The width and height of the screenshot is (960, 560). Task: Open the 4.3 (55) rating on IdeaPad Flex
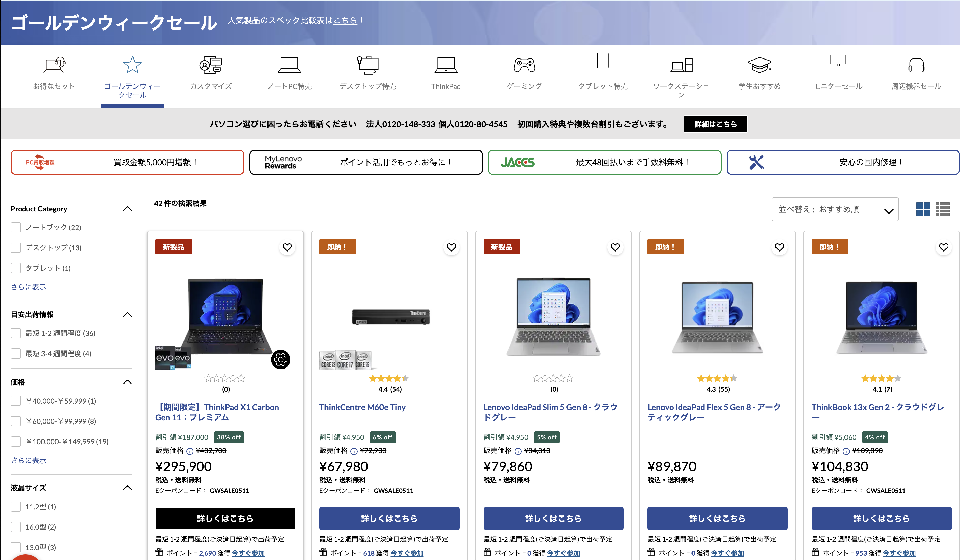pos(718,384)
